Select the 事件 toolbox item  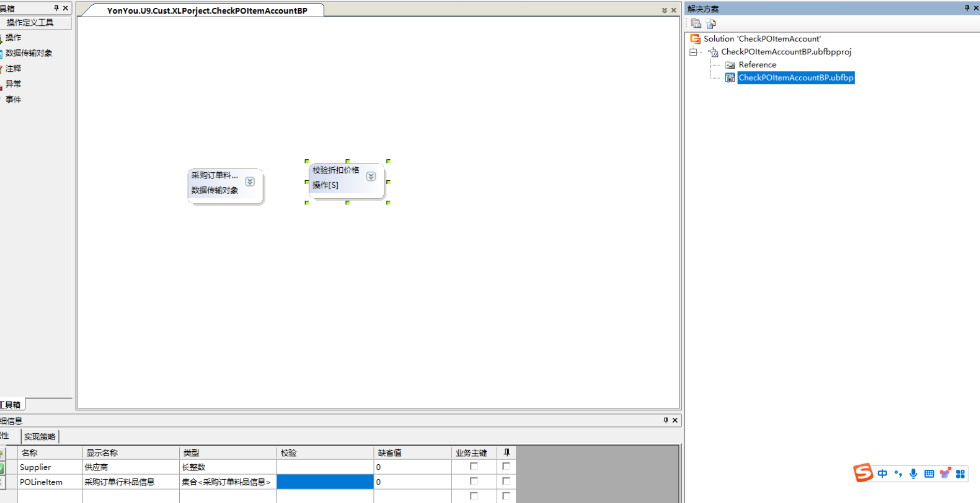click(13, 100)
